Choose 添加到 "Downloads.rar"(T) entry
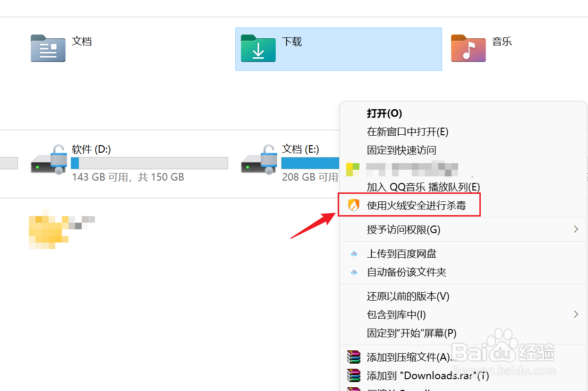Image resolution: width=588 pixels, height=391 pixels. tap(428, 376)
